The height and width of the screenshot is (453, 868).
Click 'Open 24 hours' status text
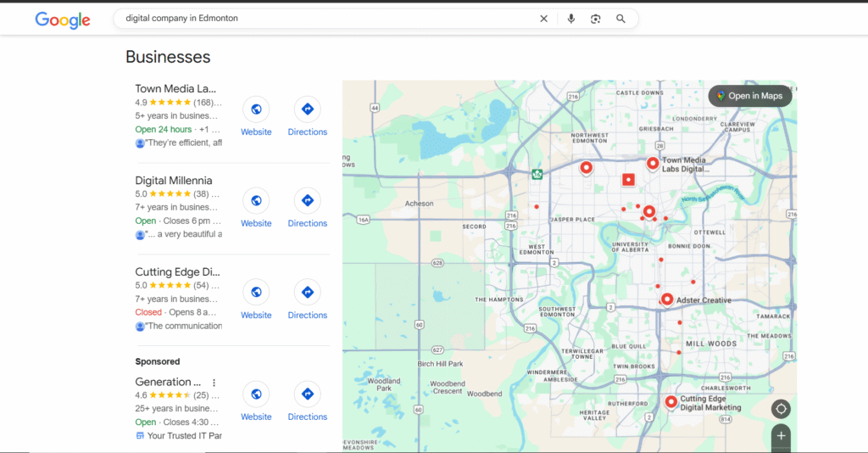point(164,130)
